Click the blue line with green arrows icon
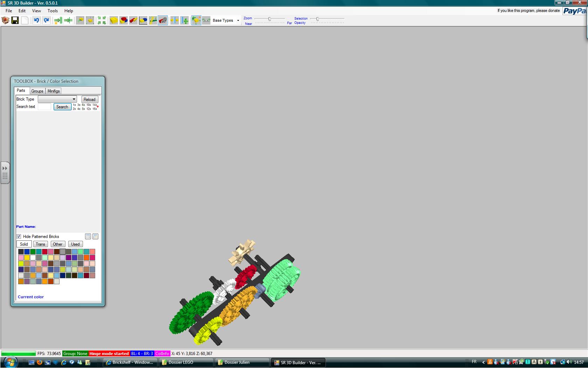Viewport: 588px width, 368px height. click(185, 20)
